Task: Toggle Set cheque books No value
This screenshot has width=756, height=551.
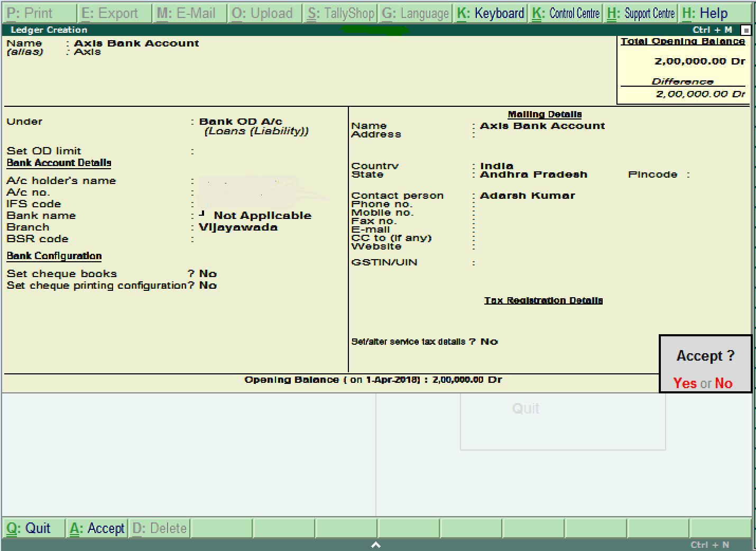Action: pyautogui.click(x=208, y=273)
